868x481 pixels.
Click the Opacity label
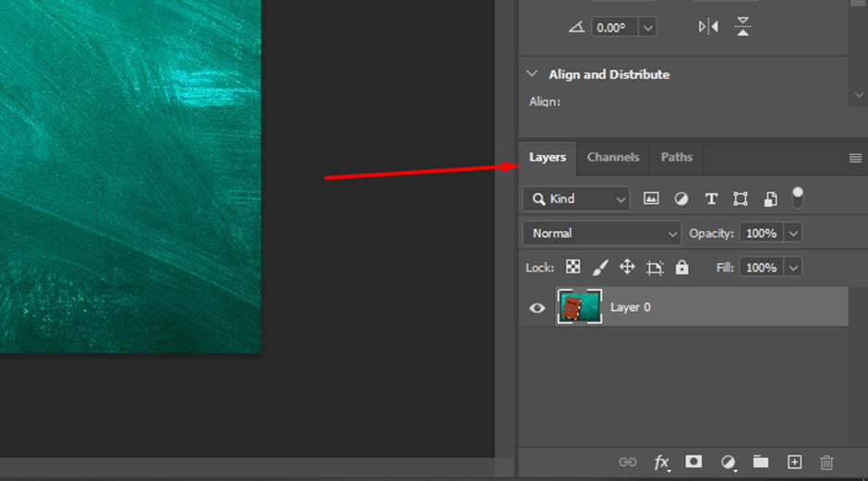(x=711, y=234)
